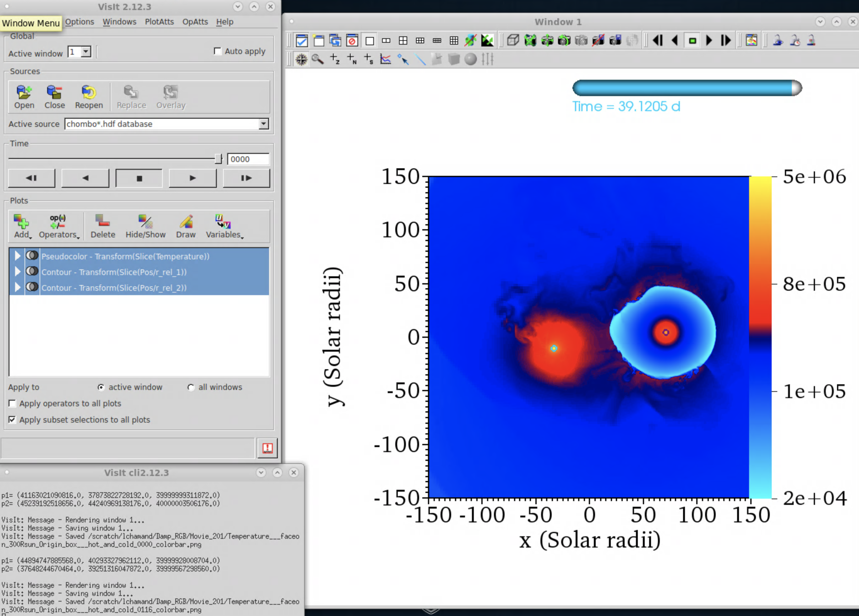This screenshot has width=859, height=616.
Task: Enable Apply operators to all plots
Action: tap(13, 403)
